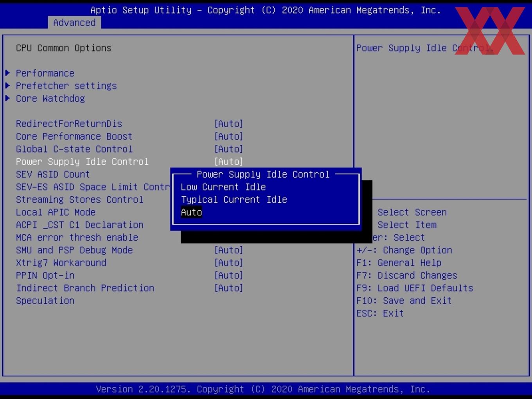Screen dimensions: 532x399
Task: Click the F7: Discard Changes hint
Action: point(407,275)
